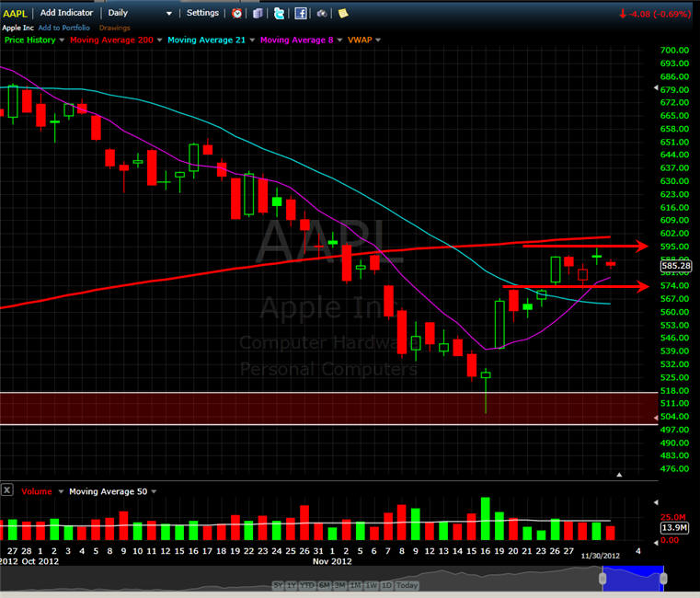Click the 11/30/2012 date label
Screen dimensions: 700x598
600,556
